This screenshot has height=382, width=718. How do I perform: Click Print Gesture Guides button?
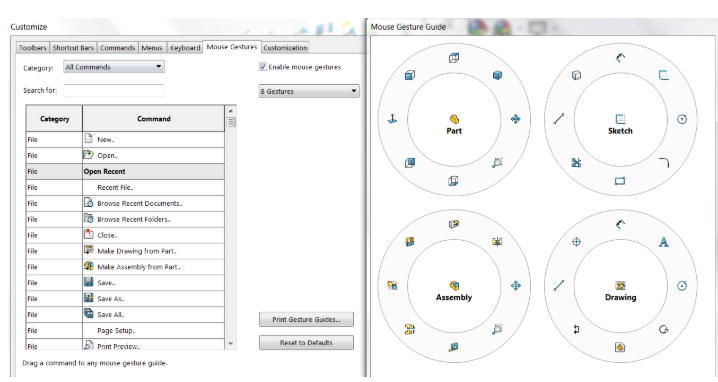coord(306,319)
